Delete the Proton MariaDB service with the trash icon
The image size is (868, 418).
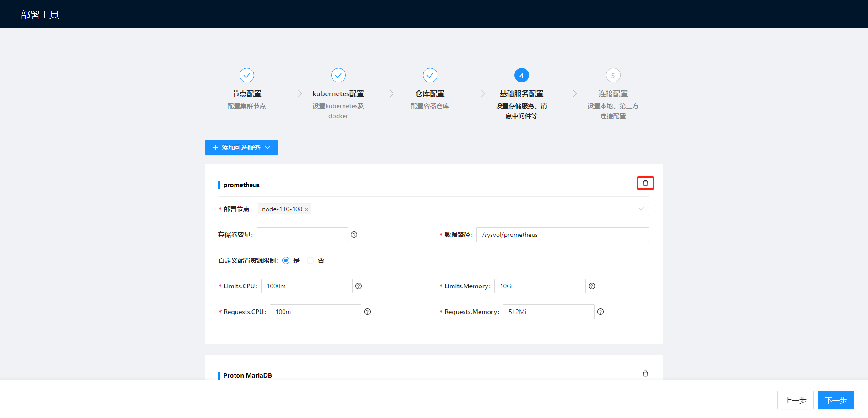tap(645, 374)
